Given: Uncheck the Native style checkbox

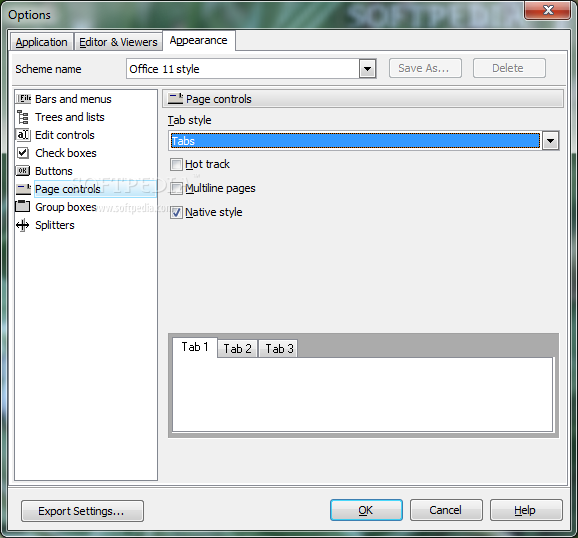Looking at the screenshot, I should [x=176, y=212].
